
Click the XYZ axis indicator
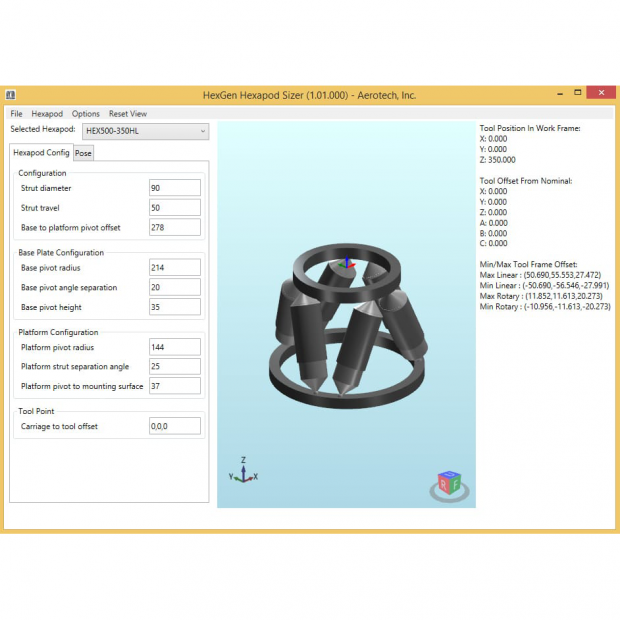tap(243, 472)
